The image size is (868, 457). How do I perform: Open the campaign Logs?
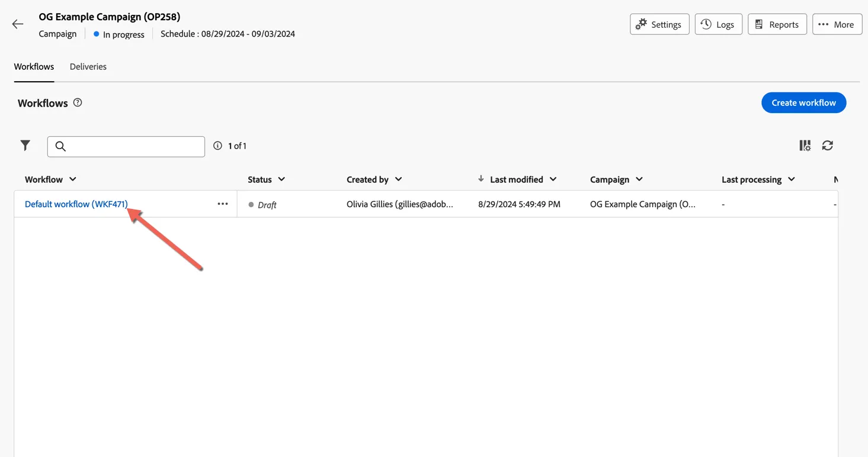[x=718, y=24]
